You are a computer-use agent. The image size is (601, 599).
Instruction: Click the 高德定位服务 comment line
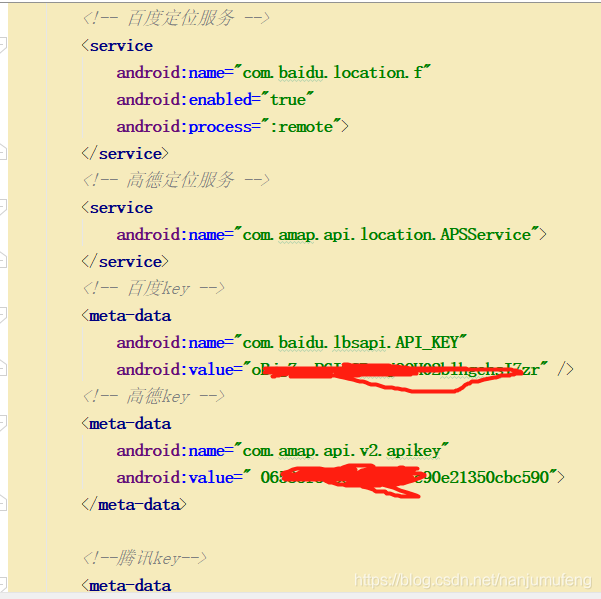click(x=176, y=180)
